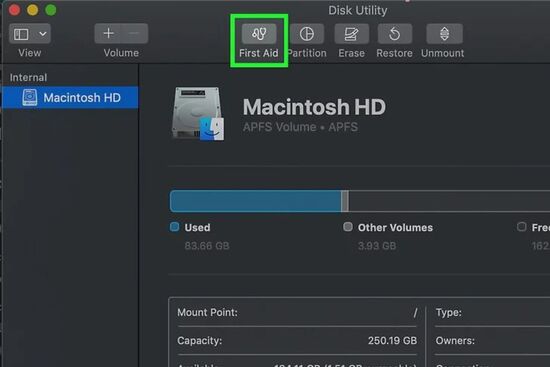The height and width of the screenshot is (367, 550).
Task: Click the Capacity 250.19 GB row
Action: point(297,340)
